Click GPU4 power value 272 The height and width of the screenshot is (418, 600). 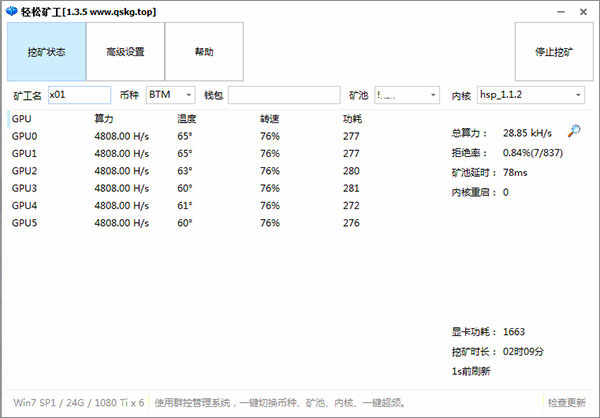click(351, 206)
